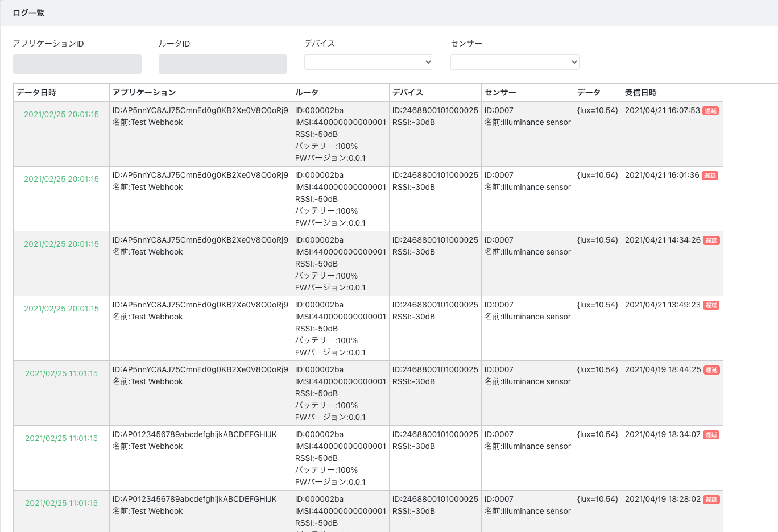Click the ルータ column header
The width and height of the screenshot is (778, 532).
[307, 93]
